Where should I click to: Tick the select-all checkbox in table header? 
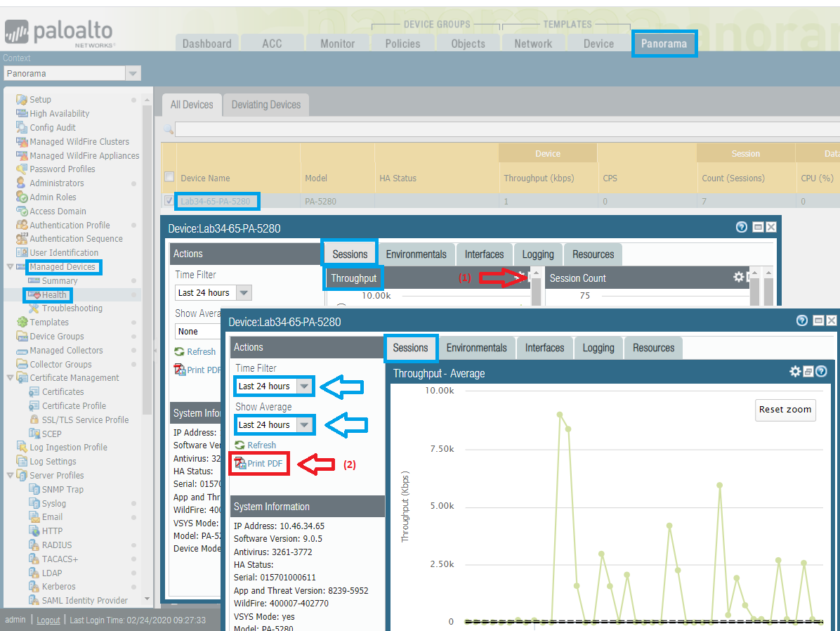[x=169, y=177]
